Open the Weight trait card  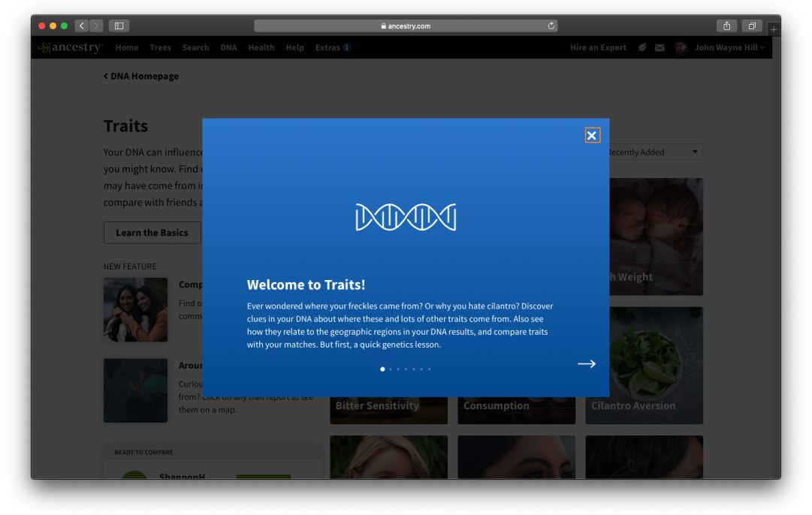[656, 237]
